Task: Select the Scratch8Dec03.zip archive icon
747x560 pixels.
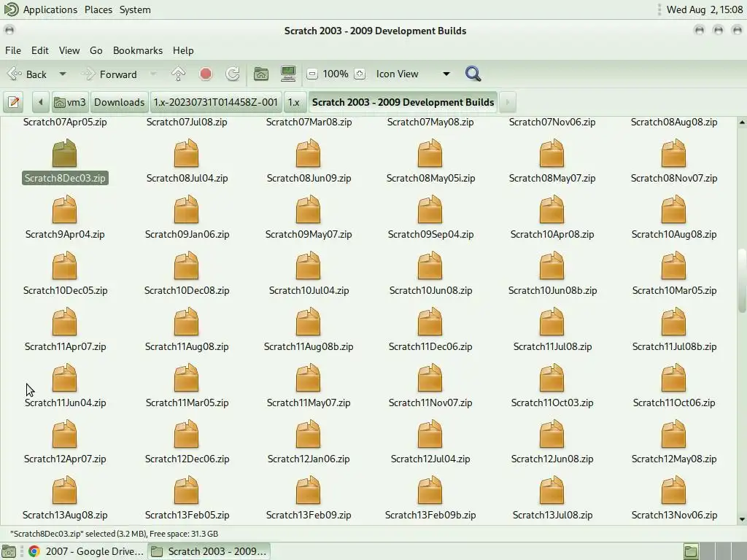Action: (64, 153)
